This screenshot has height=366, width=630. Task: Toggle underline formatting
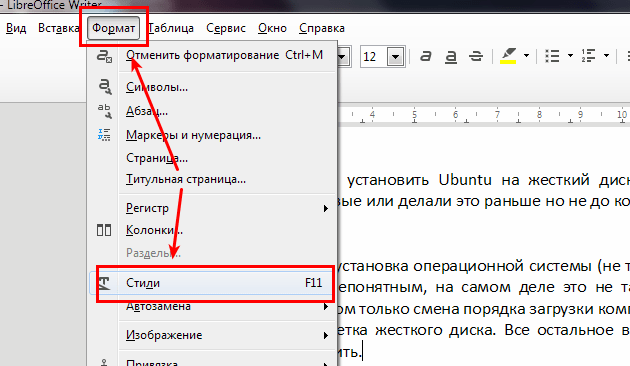click(451, 56)
